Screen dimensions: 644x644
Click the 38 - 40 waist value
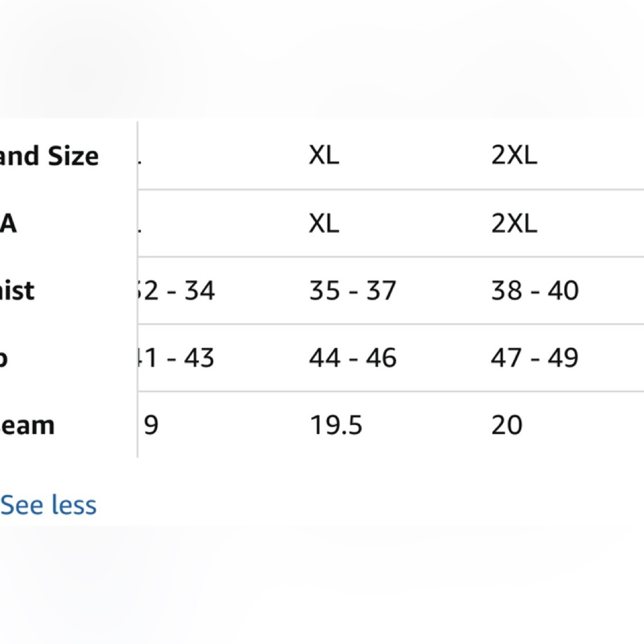pyautogui.click(x=535, y=290)
